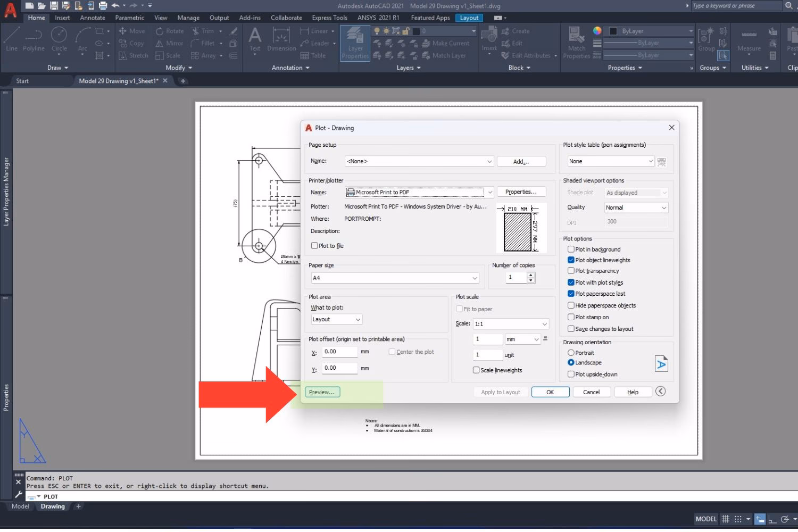Image resolution: width=798 pixels, height=532 pixels.
Task: Uncheck Plot object lineweights
Action: tap(571, 260)
